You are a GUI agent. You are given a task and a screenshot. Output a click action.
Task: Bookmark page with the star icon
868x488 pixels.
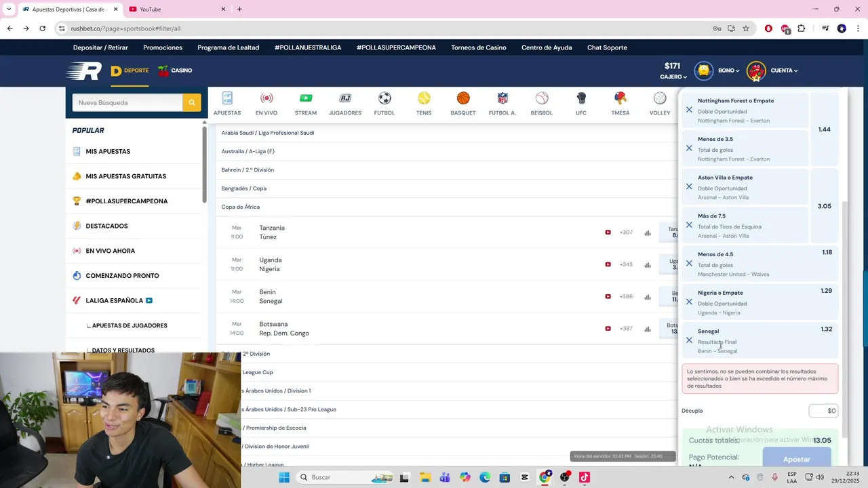[x=746, y=28]
